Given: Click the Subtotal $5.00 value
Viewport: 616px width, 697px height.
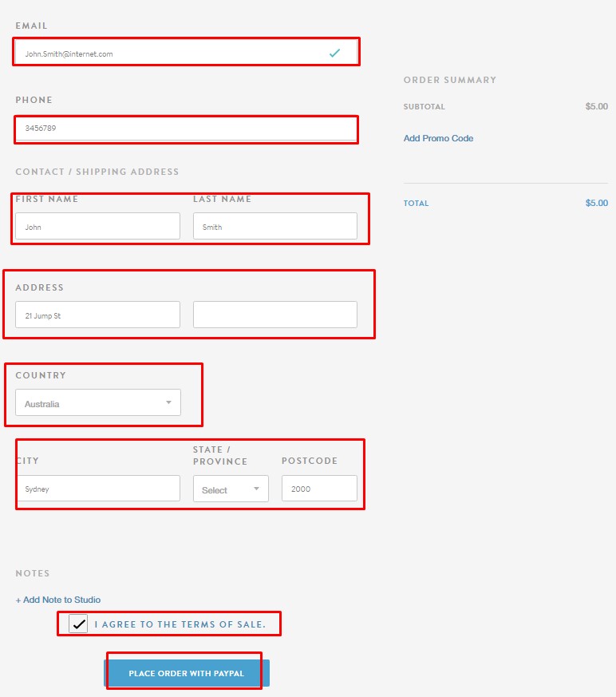Looking at the screenshot, I should [597, 106].
